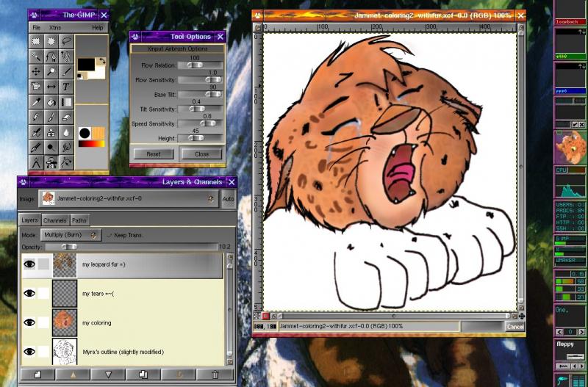Switch to the Paths tab
588x387 pixels.
pyautogui.click(x=79, y=220)
